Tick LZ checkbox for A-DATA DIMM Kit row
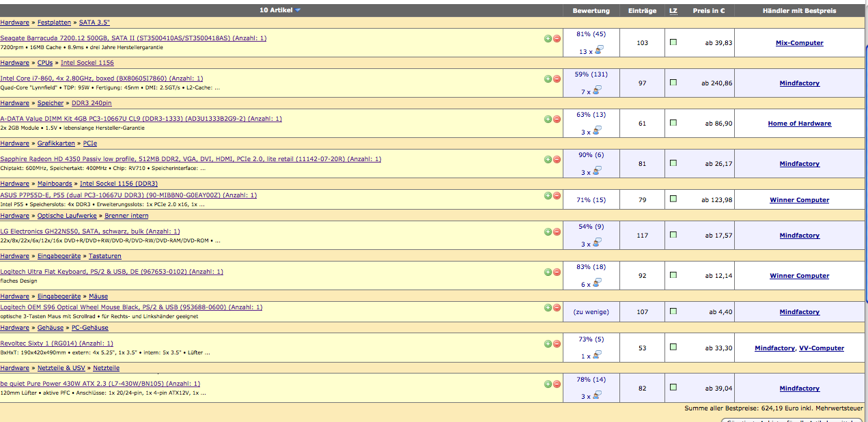Image resolution: width=868 pixels, height=422 pixels. point(673,122)
